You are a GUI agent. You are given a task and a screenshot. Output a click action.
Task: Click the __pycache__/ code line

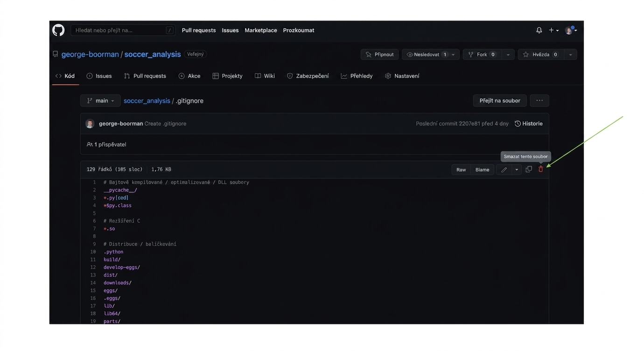[x=120, y=190]
